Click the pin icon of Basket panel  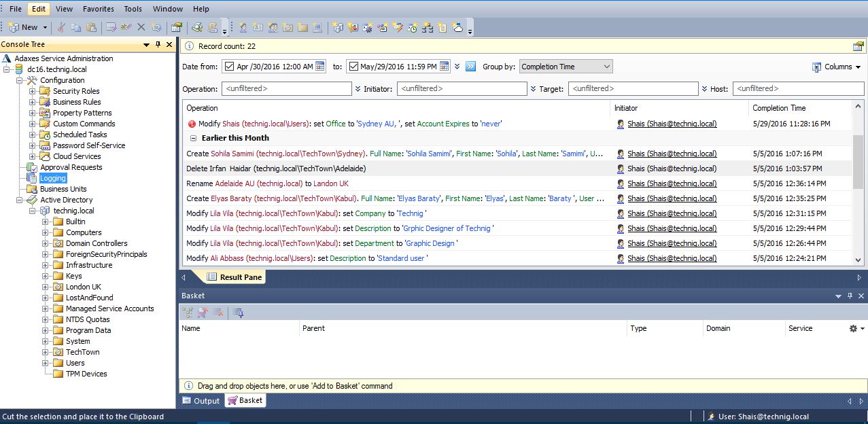pyautogui.click(x=850, y=296)
